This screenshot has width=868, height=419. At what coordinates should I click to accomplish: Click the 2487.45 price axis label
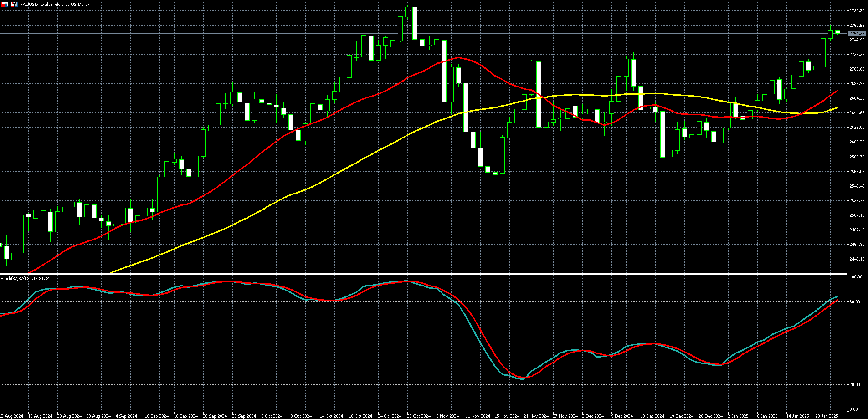(857, 230)
